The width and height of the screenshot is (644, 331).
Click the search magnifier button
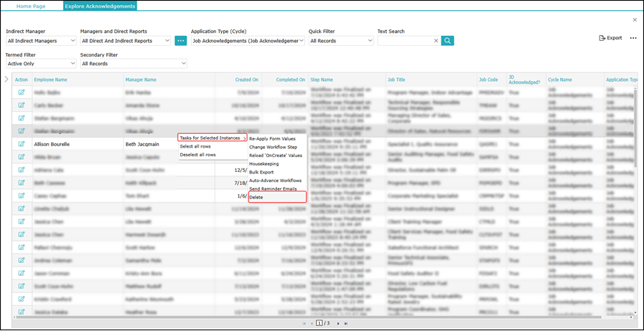[447, 41]
